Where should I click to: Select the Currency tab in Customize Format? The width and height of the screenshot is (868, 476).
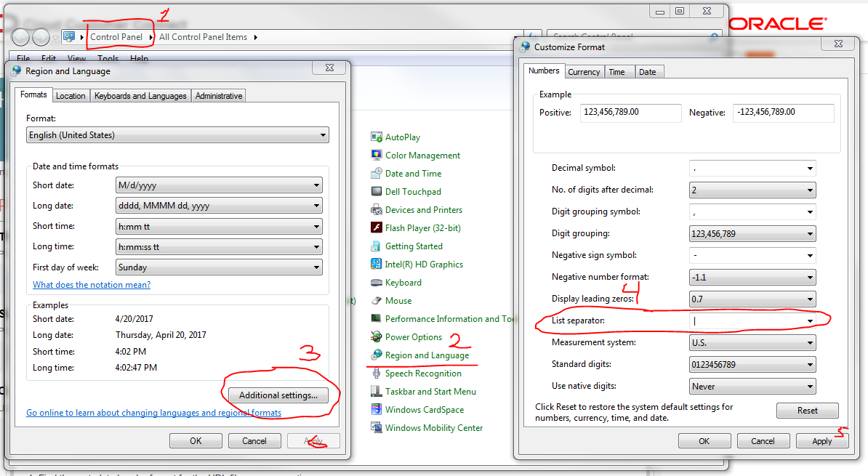click(x=584, y=71)
